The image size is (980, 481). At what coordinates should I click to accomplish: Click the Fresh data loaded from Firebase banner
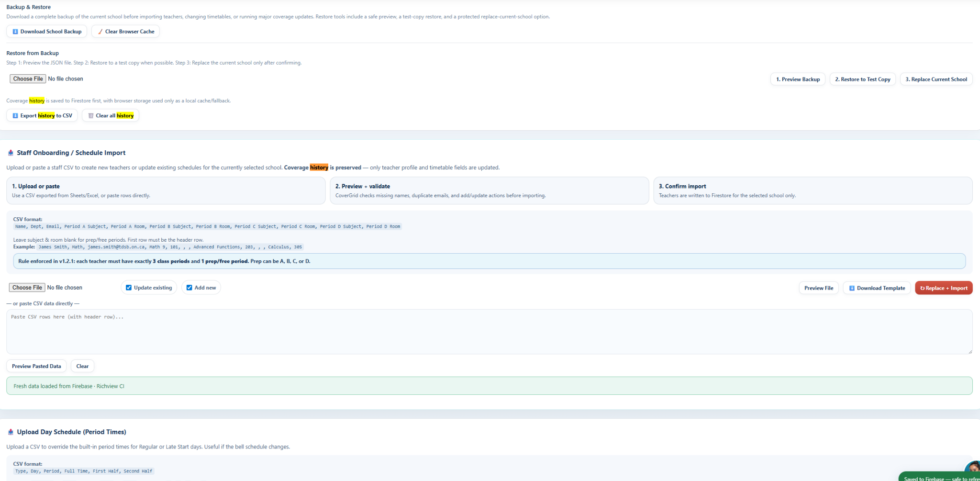[490, 386]
